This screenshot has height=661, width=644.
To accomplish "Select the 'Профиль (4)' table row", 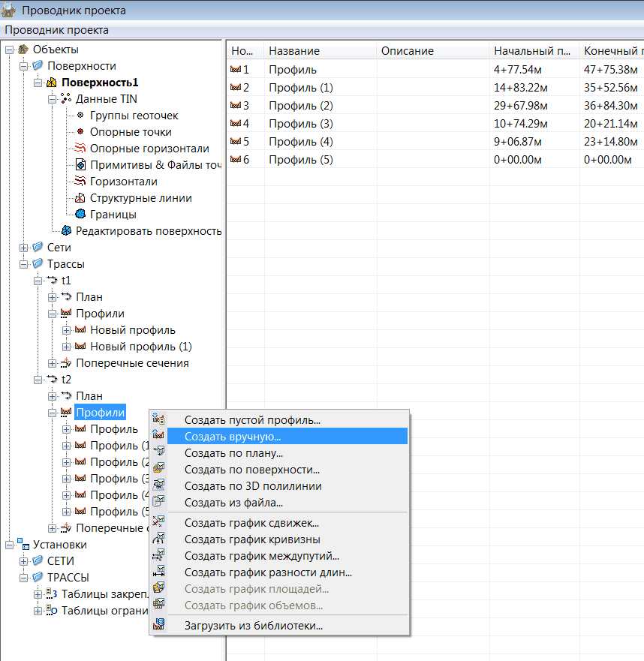I will [300, 141].
